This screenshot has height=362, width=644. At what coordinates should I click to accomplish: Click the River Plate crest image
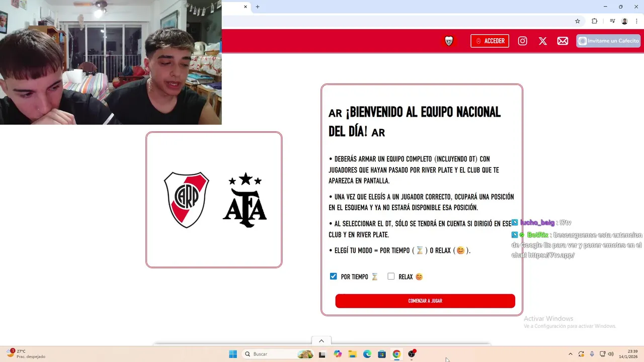pyautogui.click(x=187, y=200)
